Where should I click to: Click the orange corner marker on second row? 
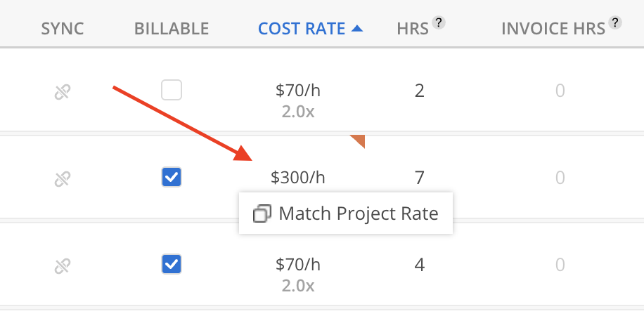pyautogui.click(x=359, y=140)
